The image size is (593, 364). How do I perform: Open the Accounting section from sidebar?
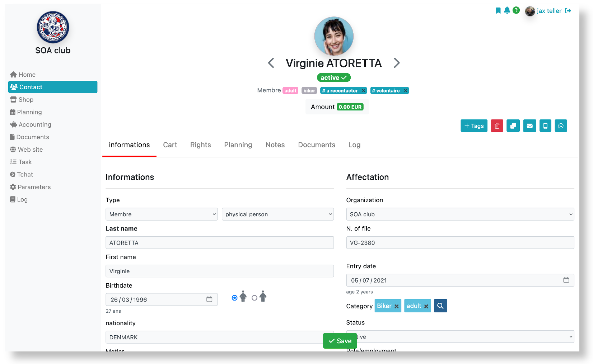pyautogui.click(x=34, y=124)
